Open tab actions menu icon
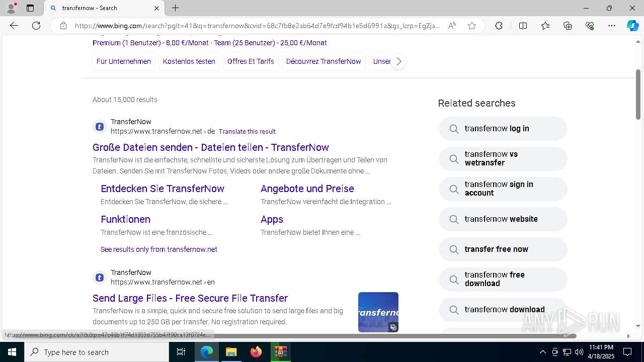 click(x=30, y=8)
